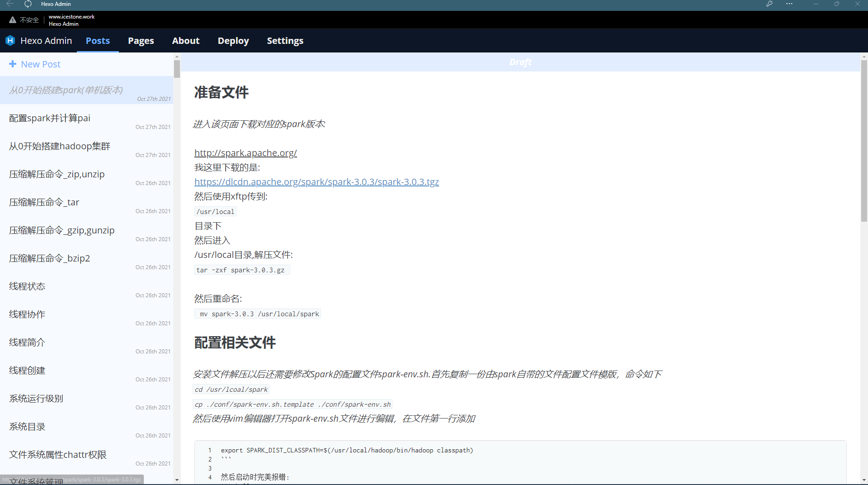
Task: Open the three-dots more options menu
Action: pyautogui.click(x=789, y=4)
